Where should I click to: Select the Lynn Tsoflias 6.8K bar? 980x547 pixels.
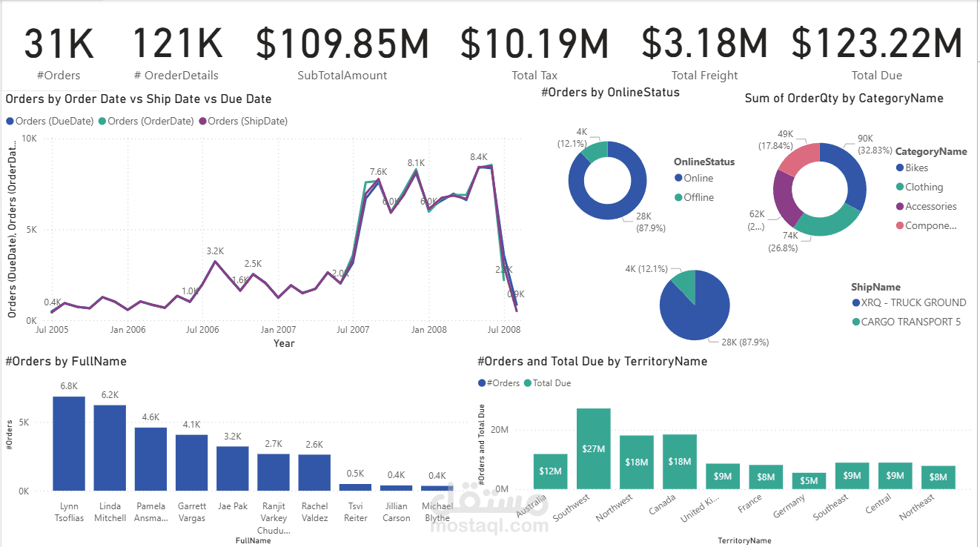coord(69,444)
